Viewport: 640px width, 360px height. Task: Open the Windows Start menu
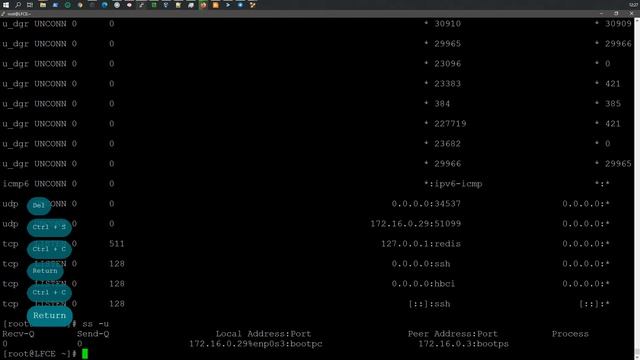pos(6,5)
